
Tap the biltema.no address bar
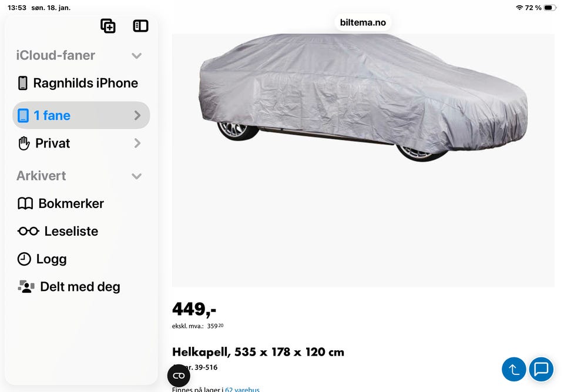coord(363,22)
